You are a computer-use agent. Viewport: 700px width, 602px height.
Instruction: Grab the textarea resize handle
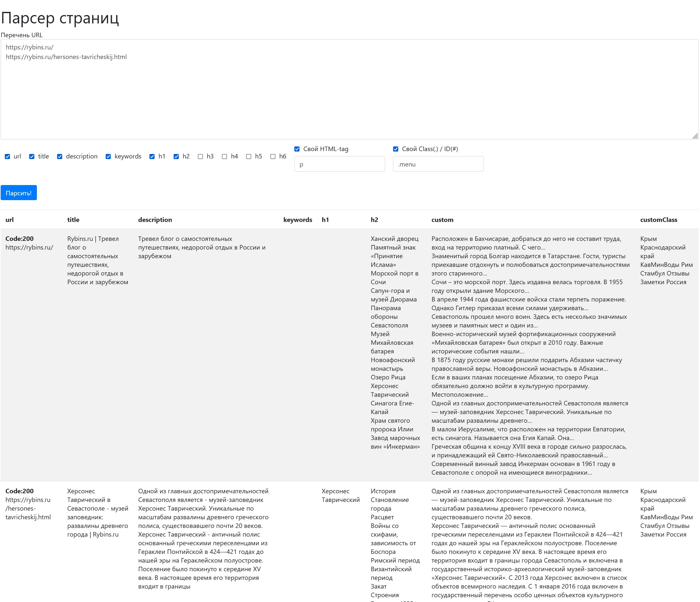click(x=695, y=136)
